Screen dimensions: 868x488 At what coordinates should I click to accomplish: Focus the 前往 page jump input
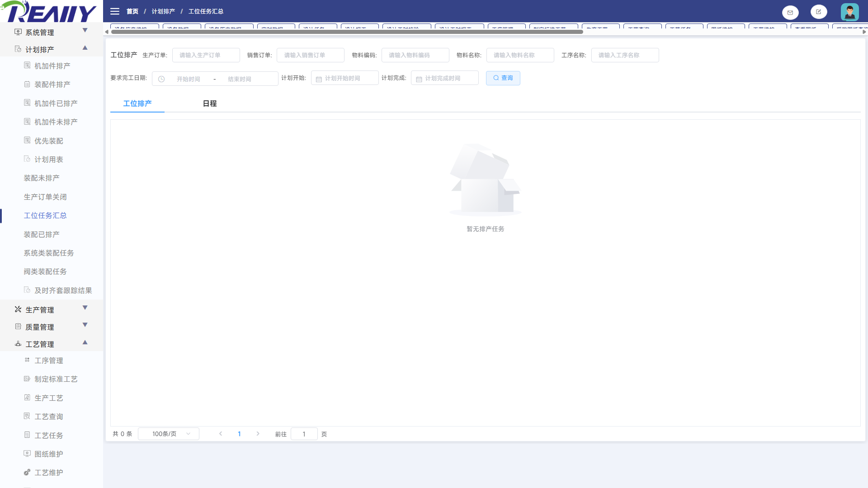coord(304,434)
